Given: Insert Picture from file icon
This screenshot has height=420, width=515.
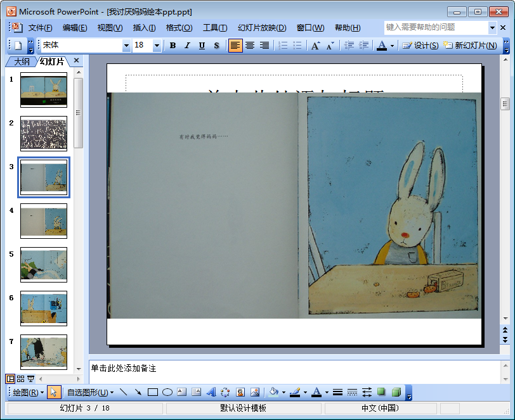Looking at the screenshot, I should click(x=255, y=392).
